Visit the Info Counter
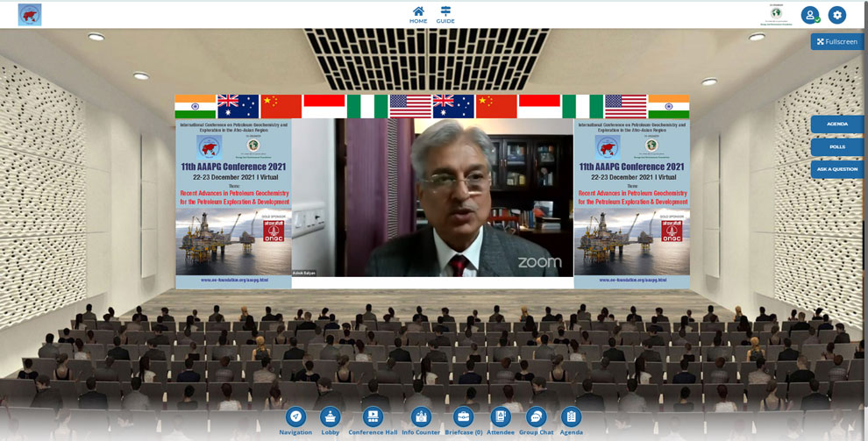This screenshot has width=868, height=441. [421, 422]
